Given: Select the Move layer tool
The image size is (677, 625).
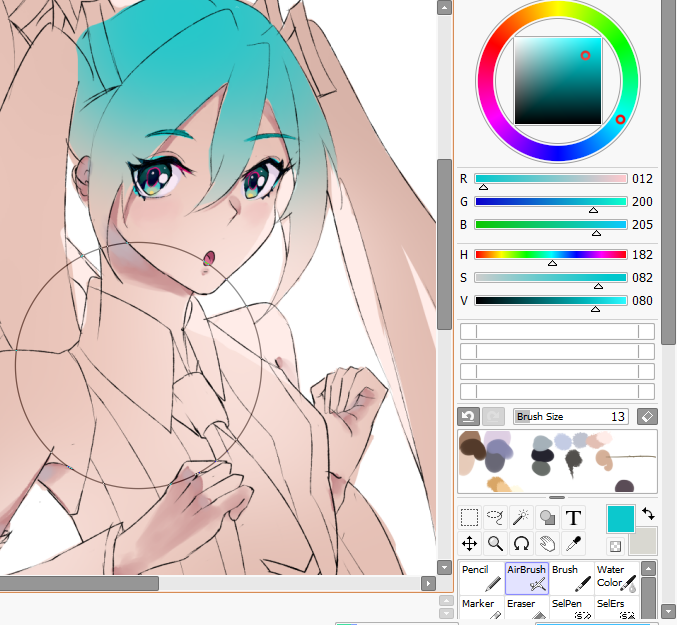Looking at the screenshot, I should coord(469,543).
